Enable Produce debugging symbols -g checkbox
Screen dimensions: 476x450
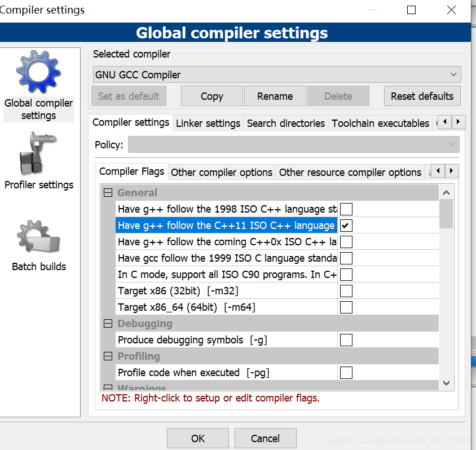pos(346,340)
